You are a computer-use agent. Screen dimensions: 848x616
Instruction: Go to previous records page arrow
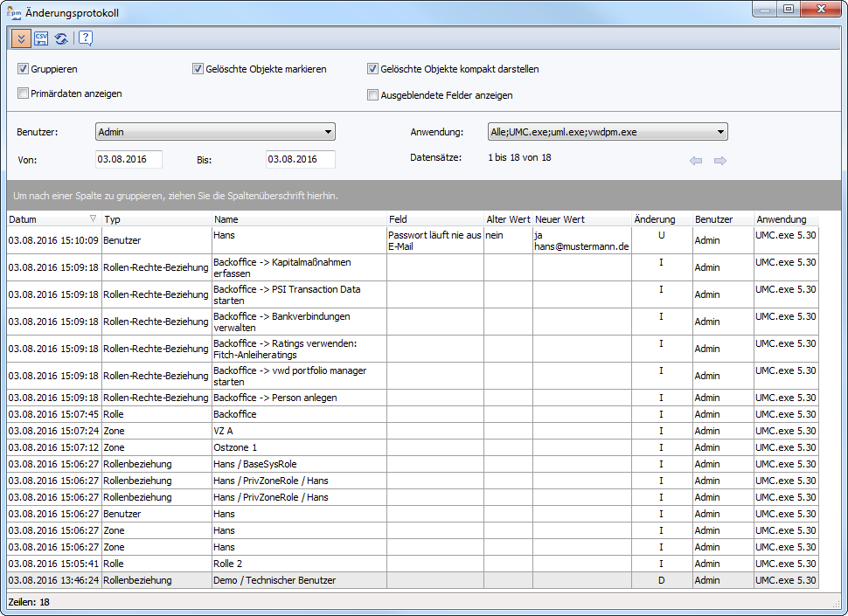pos(696,161)
